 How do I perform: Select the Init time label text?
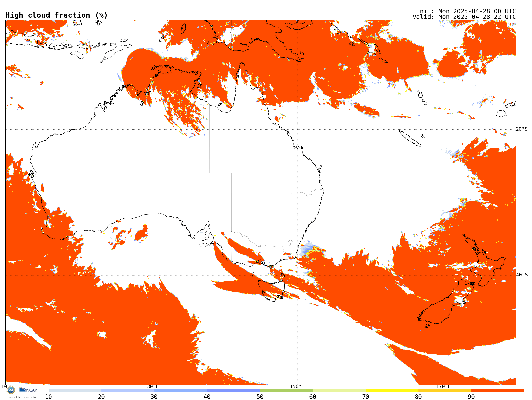pyautogui.click(x=466, y=11)
